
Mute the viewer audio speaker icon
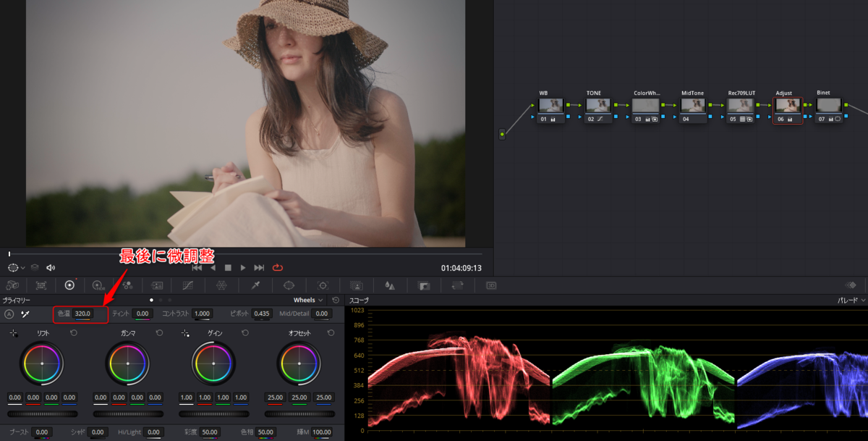point(51,267)
